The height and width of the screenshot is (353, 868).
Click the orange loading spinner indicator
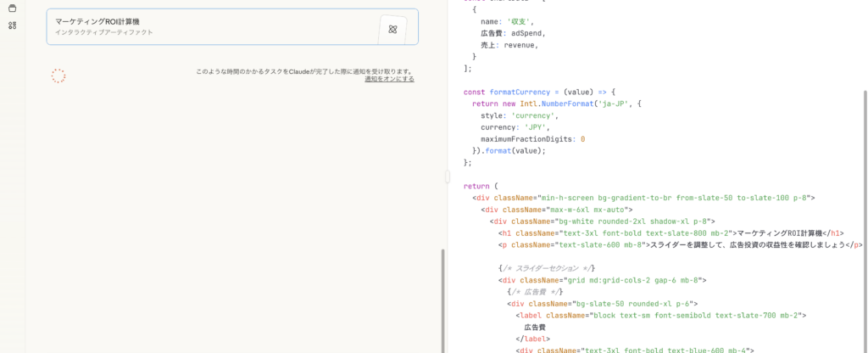[58, 76]
